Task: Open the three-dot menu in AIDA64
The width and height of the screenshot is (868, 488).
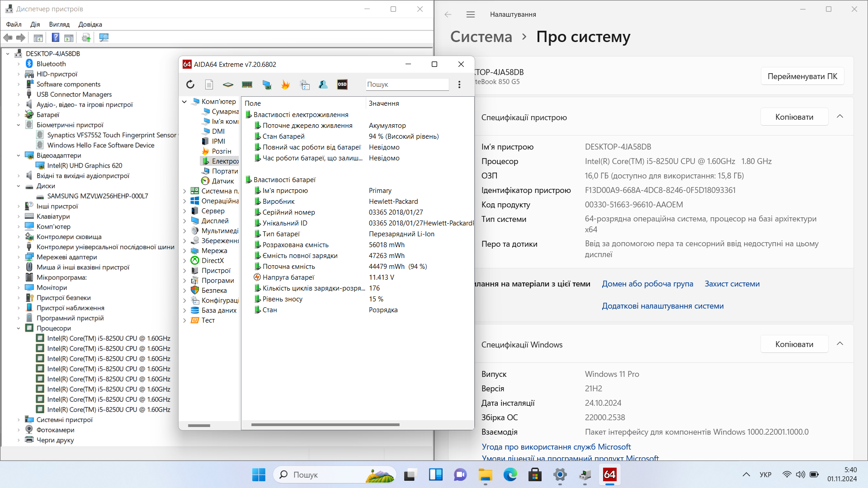Action: (459, 84)
